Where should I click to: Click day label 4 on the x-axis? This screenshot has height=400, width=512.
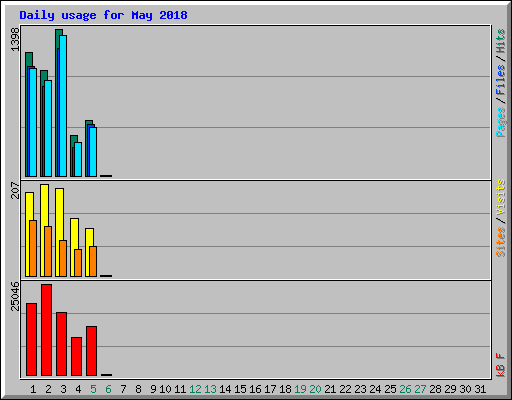pos(78,389)
